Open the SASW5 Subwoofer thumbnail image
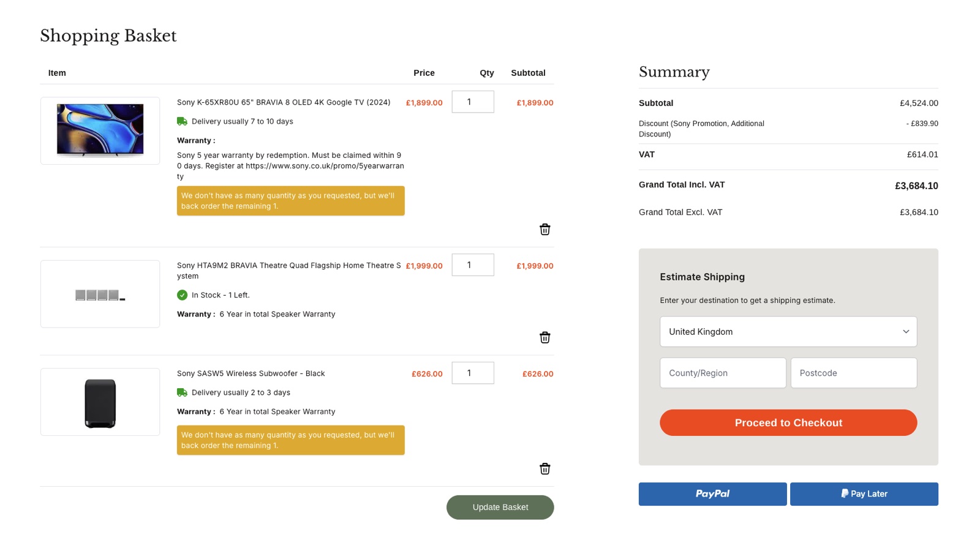This screenshot has width=980, height=551. [100, 402]
